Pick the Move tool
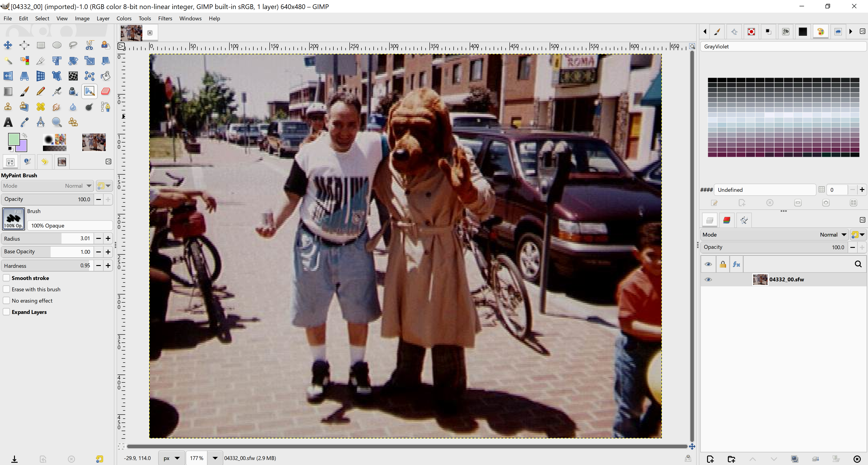 tap(8, 45)
